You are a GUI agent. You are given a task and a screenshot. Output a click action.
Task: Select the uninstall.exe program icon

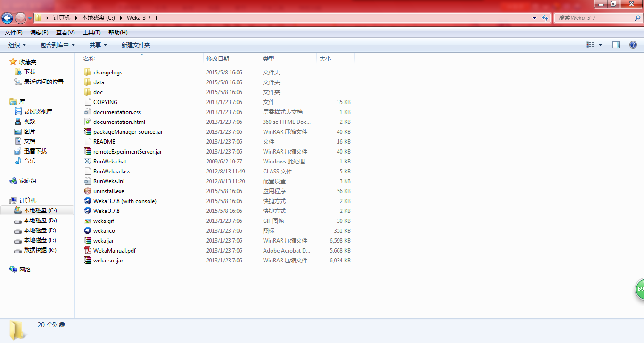coord(87,191)
